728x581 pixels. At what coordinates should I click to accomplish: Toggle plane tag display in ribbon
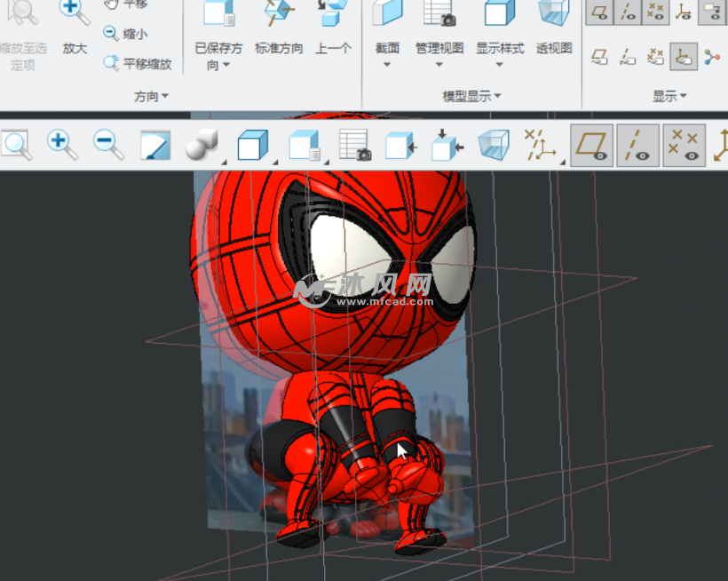[x=599, y=57]
